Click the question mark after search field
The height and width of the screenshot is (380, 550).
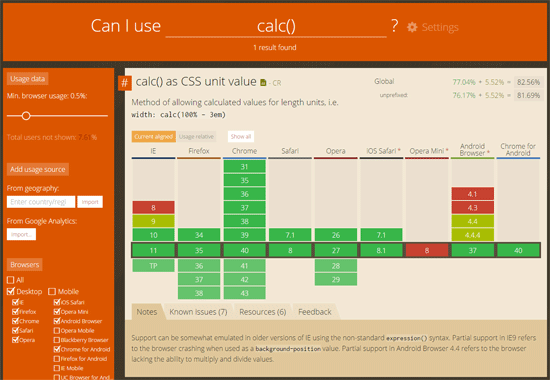point(395,26)
